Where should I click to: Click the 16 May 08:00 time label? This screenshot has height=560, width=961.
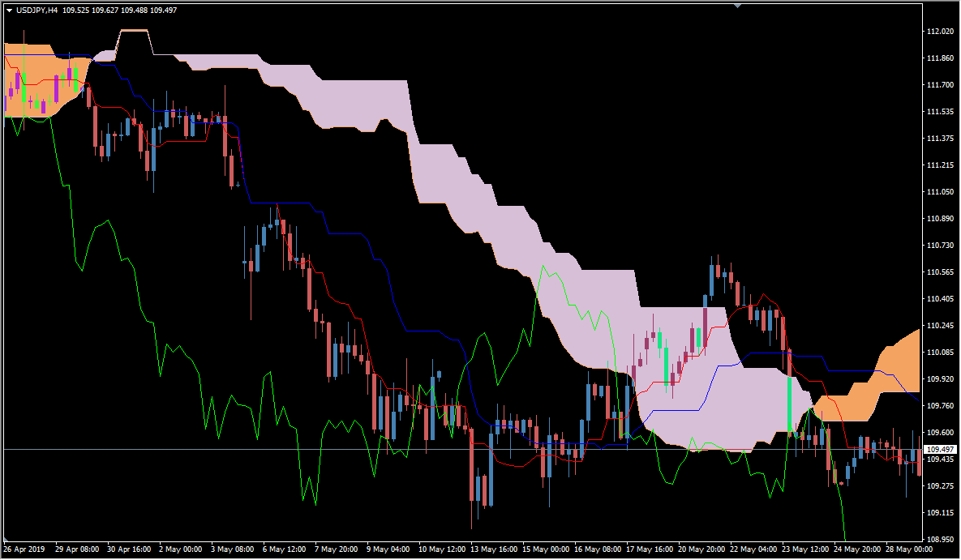[598, 549]
